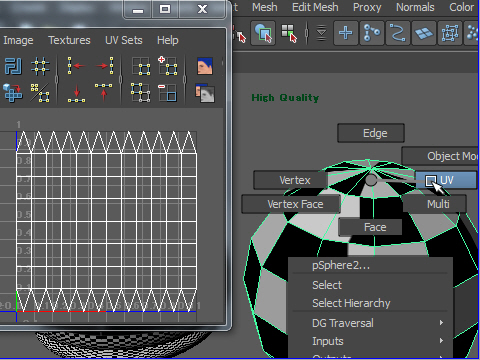The height and width of the screenshot is (360, 480).
Task: Open the Help menu in UV editor
Action: pos(168,40)
